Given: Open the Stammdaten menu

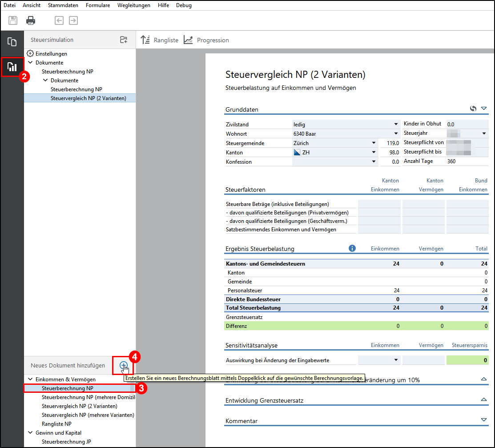Looking at the screenshot, I should click(x=63, y=5).
